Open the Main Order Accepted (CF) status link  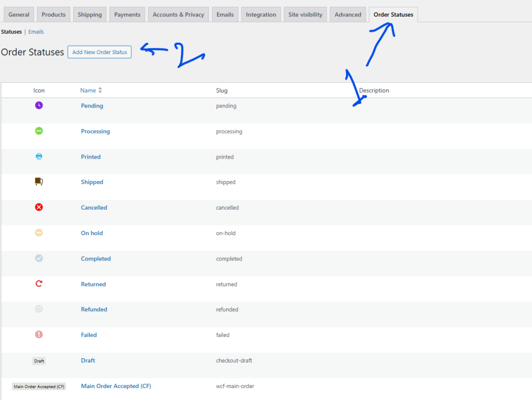(x=116, y=386)
